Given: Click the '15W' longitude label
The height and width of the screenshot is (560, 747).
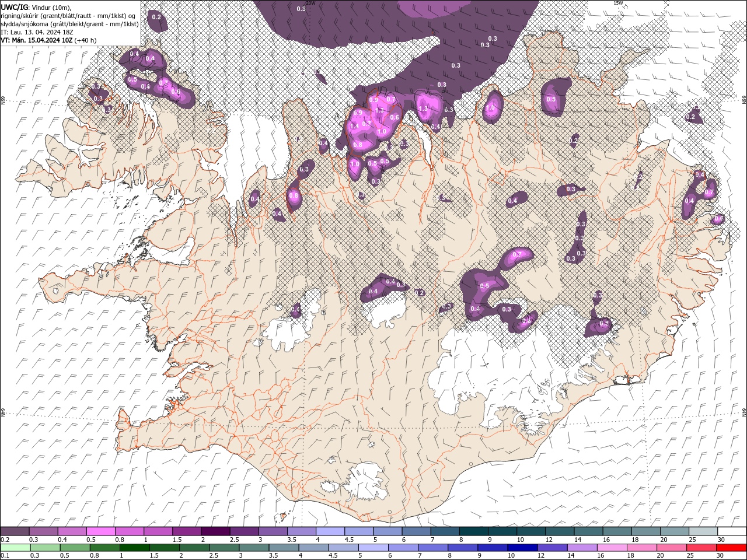Looking at the screenshot, I should click(x=618, y=3).
